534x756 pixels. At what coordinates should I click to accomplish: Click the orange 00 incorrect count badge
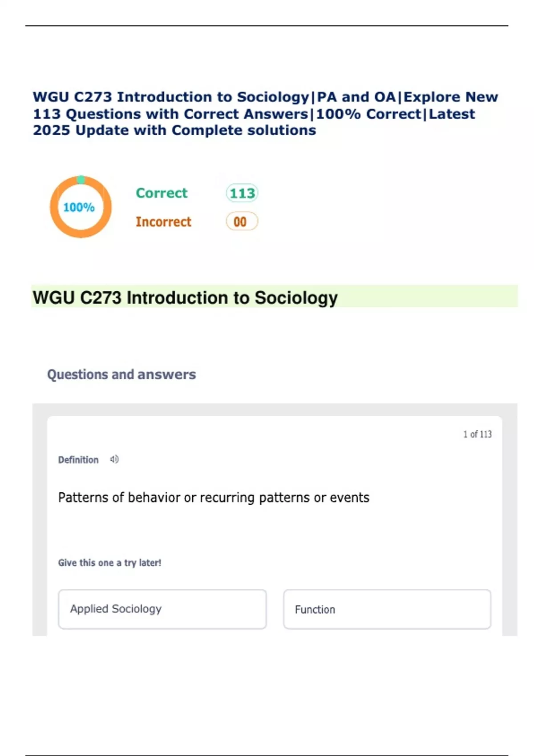(242, 221)
